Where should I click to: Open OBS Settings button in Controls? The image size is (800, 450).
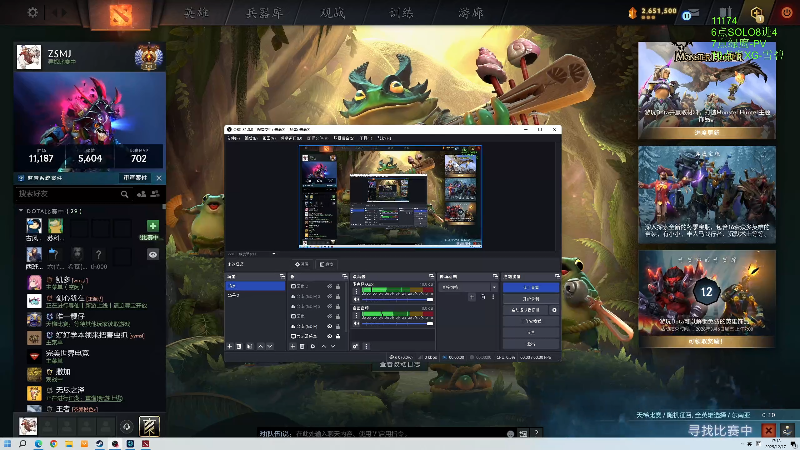pyautogui.click(x=531, y=332)
